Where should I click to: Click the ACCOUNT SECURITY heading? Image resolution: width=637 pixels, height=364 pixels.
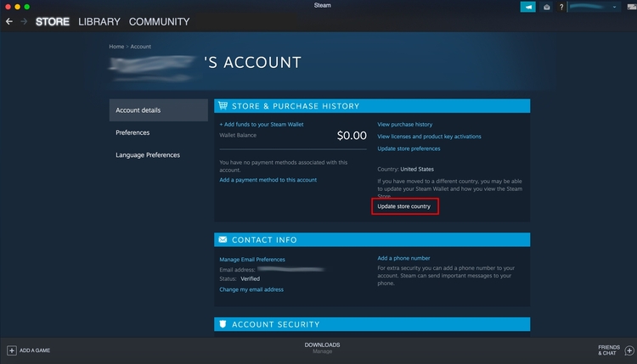275,324
